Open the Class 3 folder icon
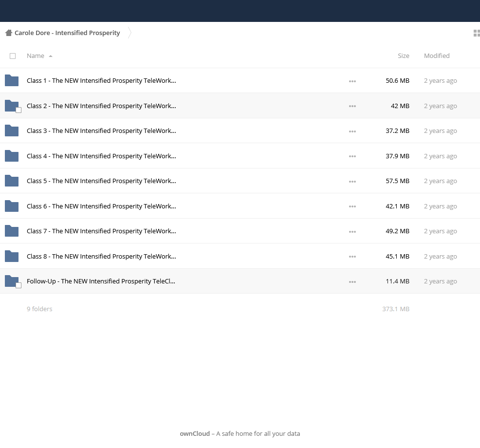Screen dimensions: 480x448 (x=12, y=131)
